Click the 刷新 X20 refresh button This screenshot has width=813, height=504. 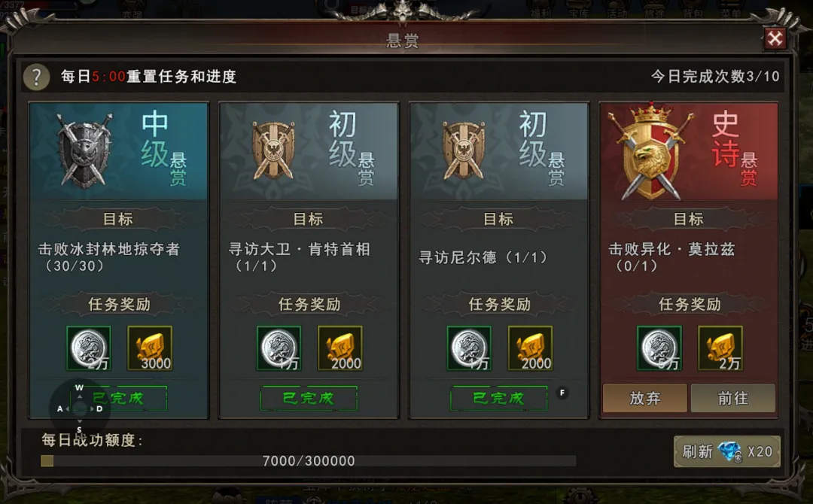[x=726, y=451]
